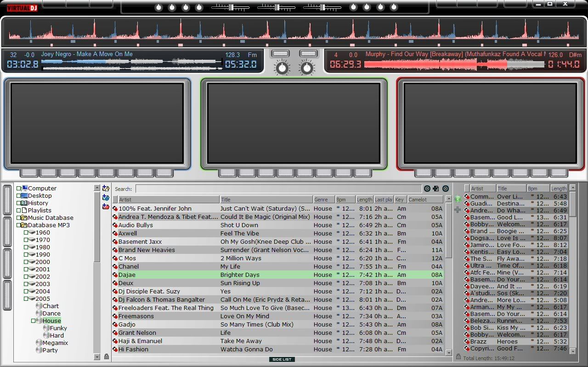Click main track list scrollbar down arrow
The height and width of the screenshot is (367, 588).
tap(449, 353)
